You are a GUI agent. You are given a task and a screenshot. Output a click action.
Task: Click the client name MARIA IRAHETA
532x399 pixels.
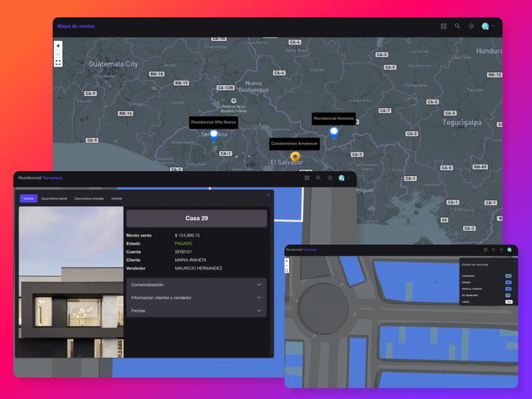pos(191,260)
